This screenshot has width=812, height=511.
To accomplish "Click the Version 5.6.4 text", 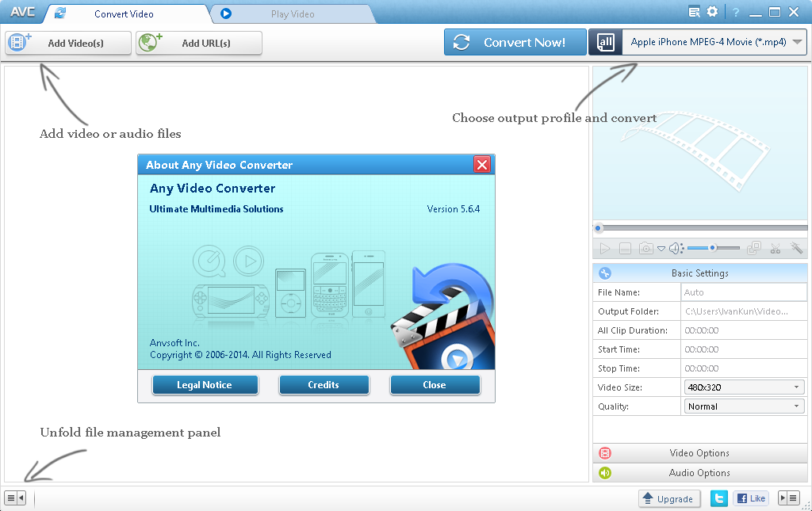I will click(453, 209).
